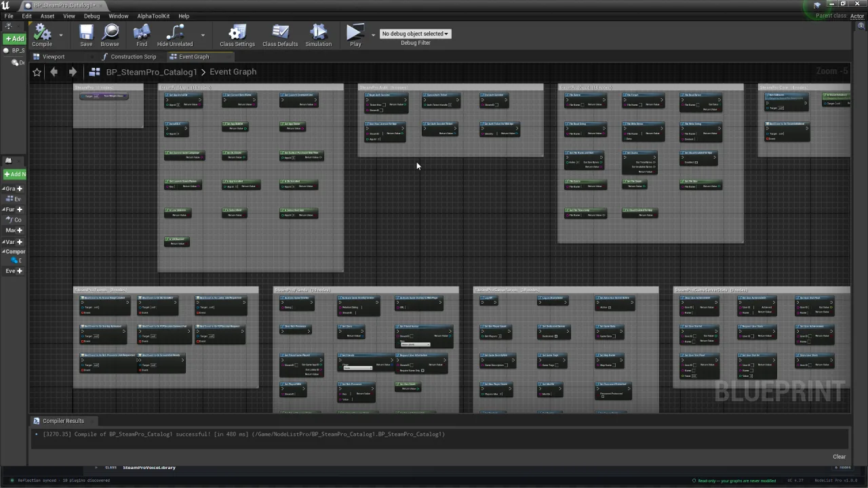Go back with the left arrow icon
The width and height of the screenshot is (868, 488).
tap(54, 72)
